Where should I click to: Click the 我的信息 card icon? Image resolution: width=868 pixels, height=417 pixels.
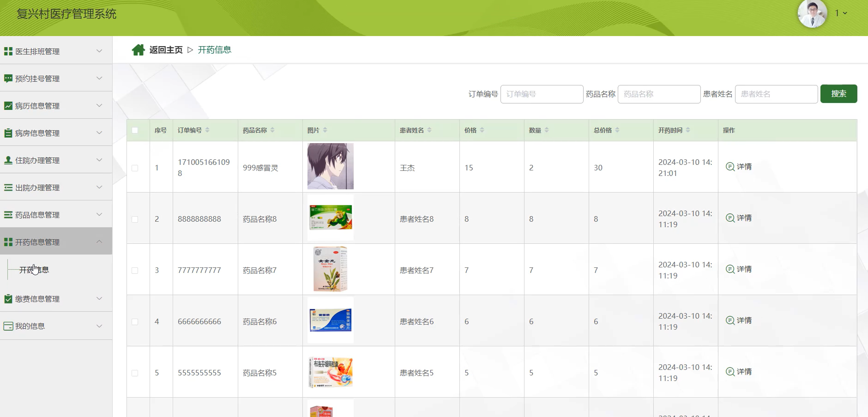click(8, 326)
